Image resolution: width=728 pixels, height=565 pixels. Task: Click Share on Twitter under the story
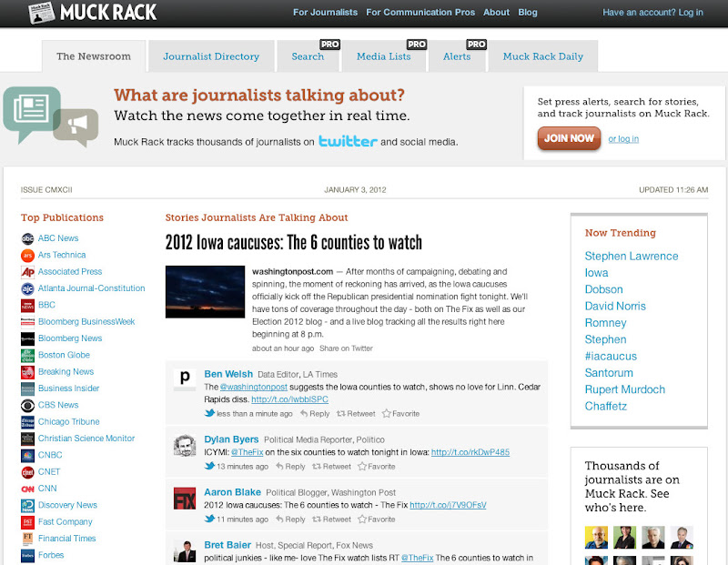(x=346, y=348)
